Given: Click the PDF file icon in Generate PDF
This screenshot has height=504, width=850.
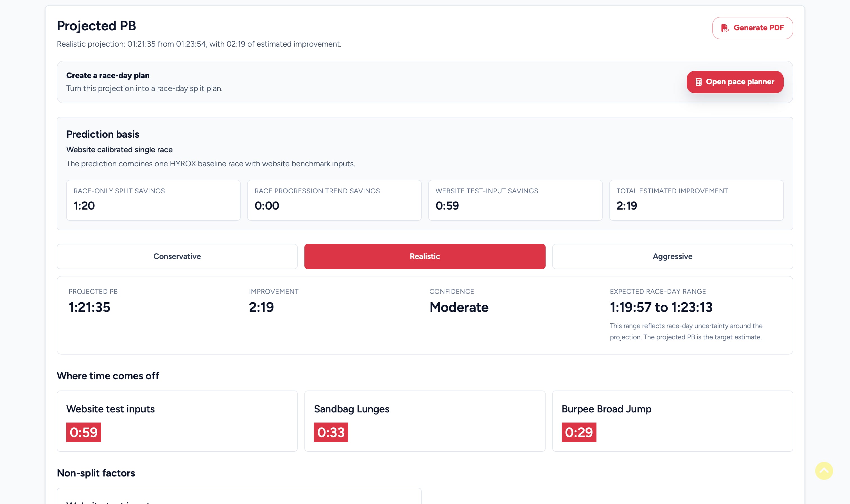Looking at the screenshot, I should pos(725,28).
